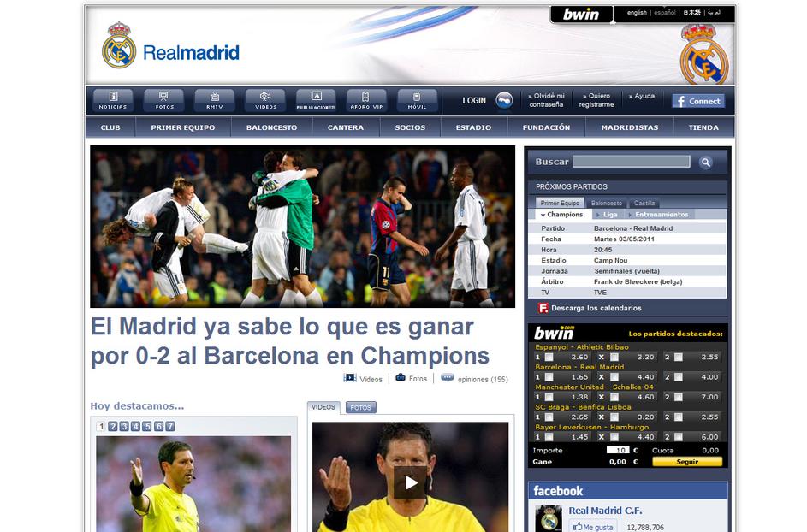This screenshot has height=532, width=807.
Task: Expand the Liga section
Action: tap(610, 214)
